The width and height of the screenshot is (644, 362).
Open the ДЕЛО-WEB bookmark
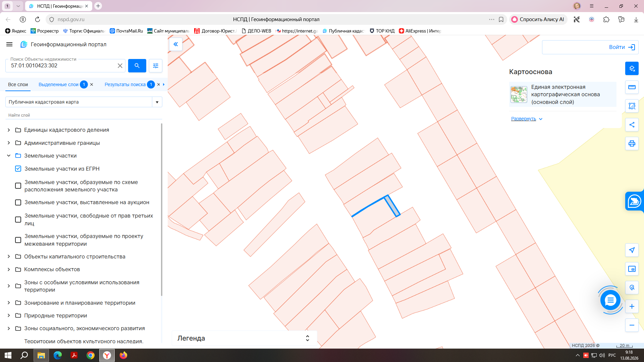point(256,31)
